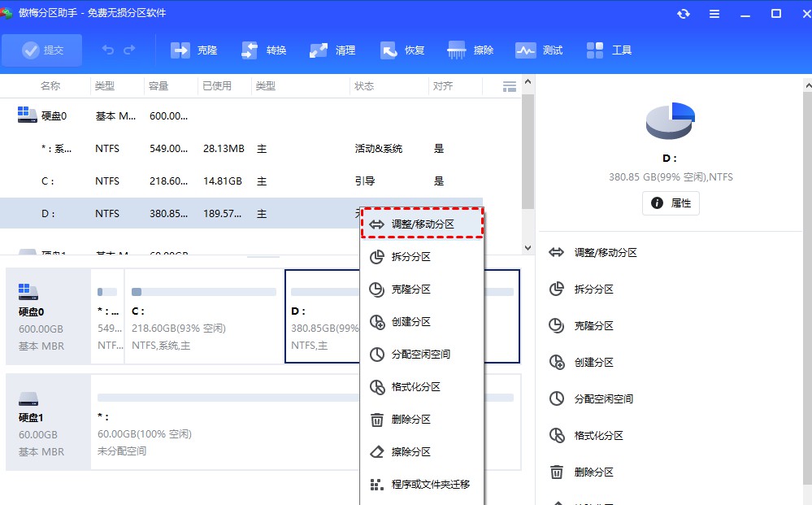Screen dimensions: 812x505
Task: Click the Clone toolbar icon
Action: [180, 50]
